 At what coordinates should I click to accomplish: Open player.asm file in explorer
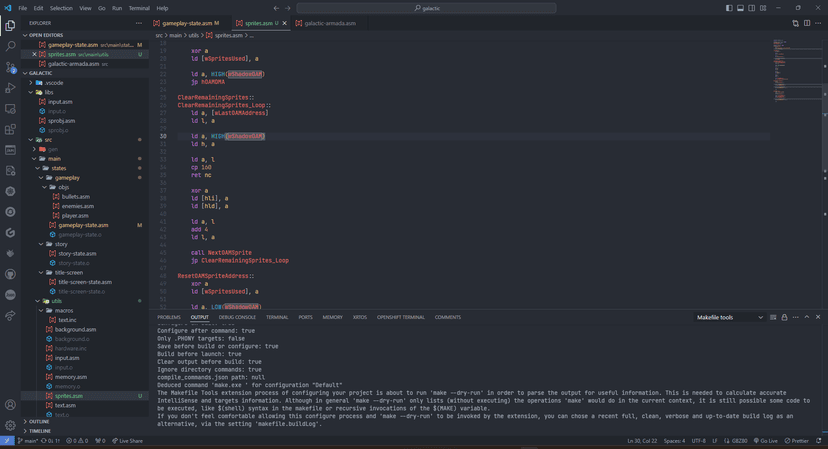coord(75,216)
